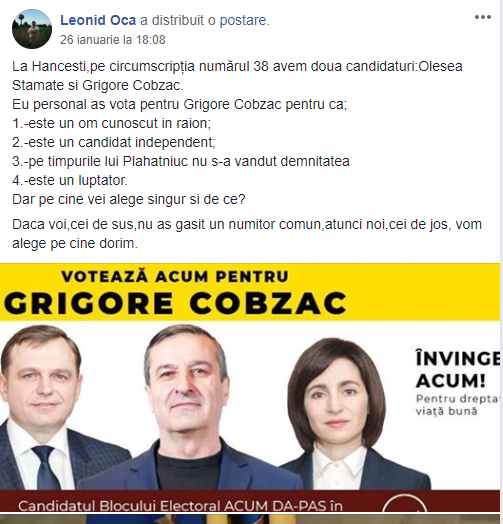The height and width of the screenshot is (524, 503).
Task: Click the "GRIGORE COBZAC" headline in poster
Action: tap(175, 303)
